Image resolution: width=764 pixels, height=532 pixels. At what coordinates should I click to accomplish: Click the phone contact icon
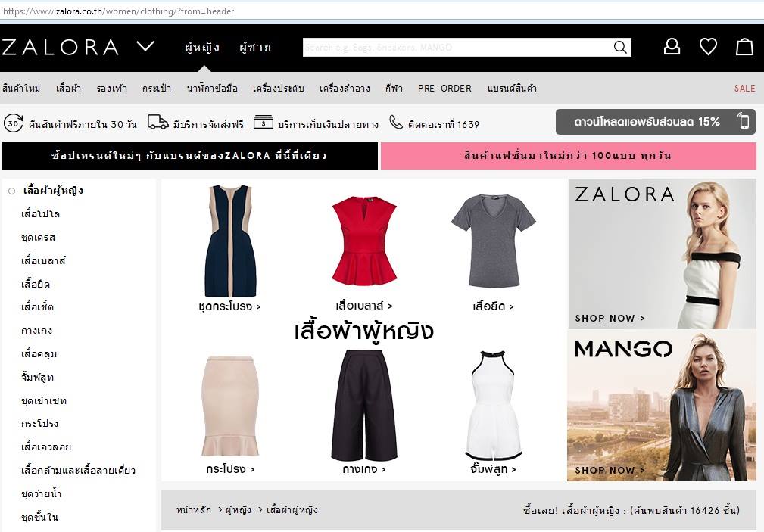click(x=396, y=123)
